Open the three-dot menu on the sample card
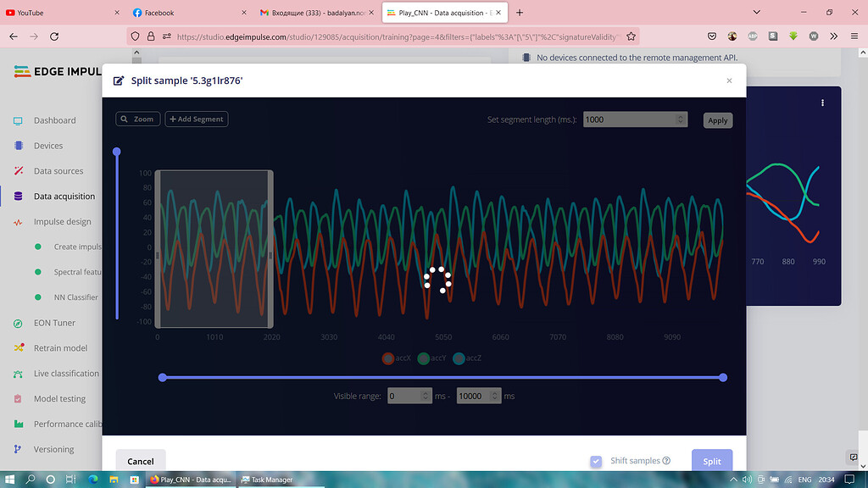Viewport: 868px width, 488px height. pos(822,103)
